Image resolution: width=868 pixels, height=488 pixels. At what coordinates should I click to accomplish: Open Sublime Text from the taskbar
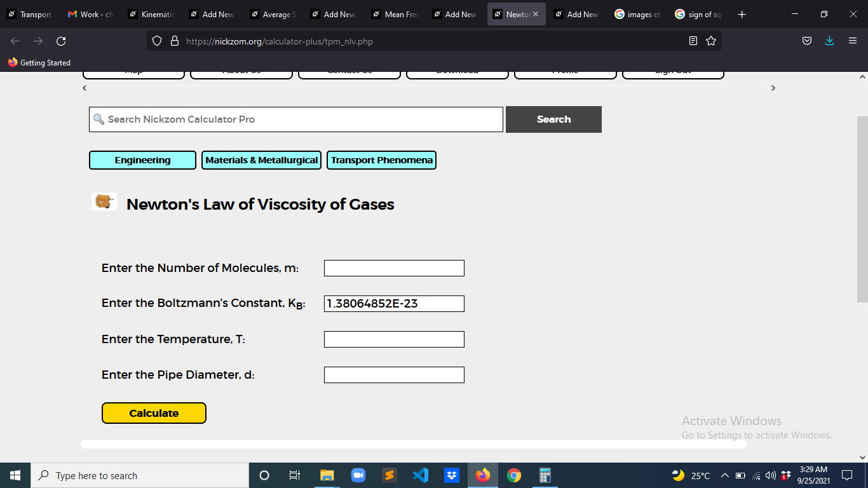(x=390, y=475)
